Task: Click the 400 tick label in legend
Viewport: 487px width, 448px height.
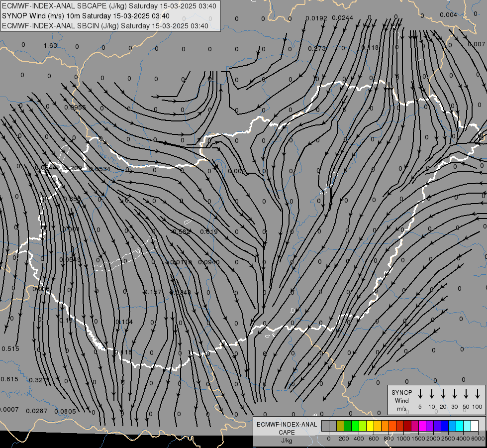Action: [x=359, y=439]
